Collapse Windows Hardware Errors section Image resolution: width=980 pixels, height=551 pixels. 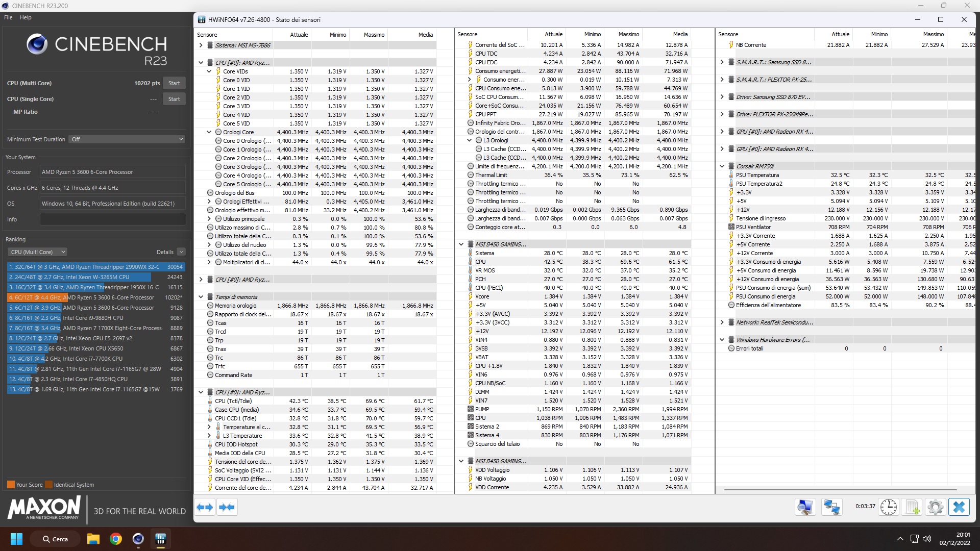tap(722, 340)
